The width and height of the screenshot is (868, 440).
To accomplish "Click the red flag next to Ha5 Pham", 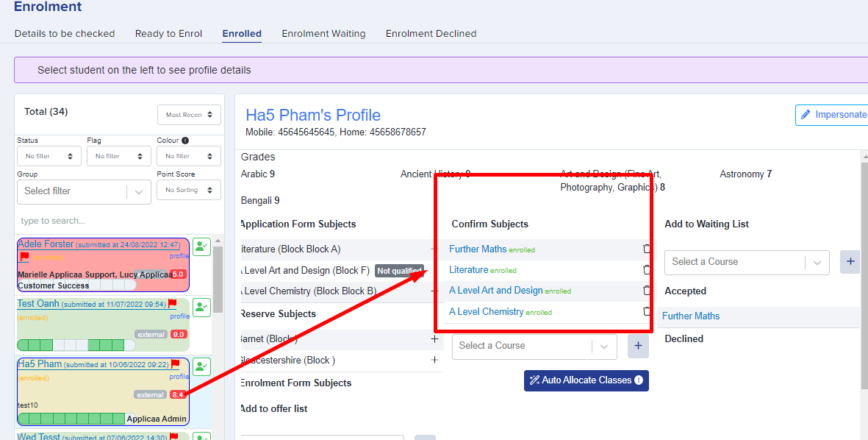I will tap(175, 363).
